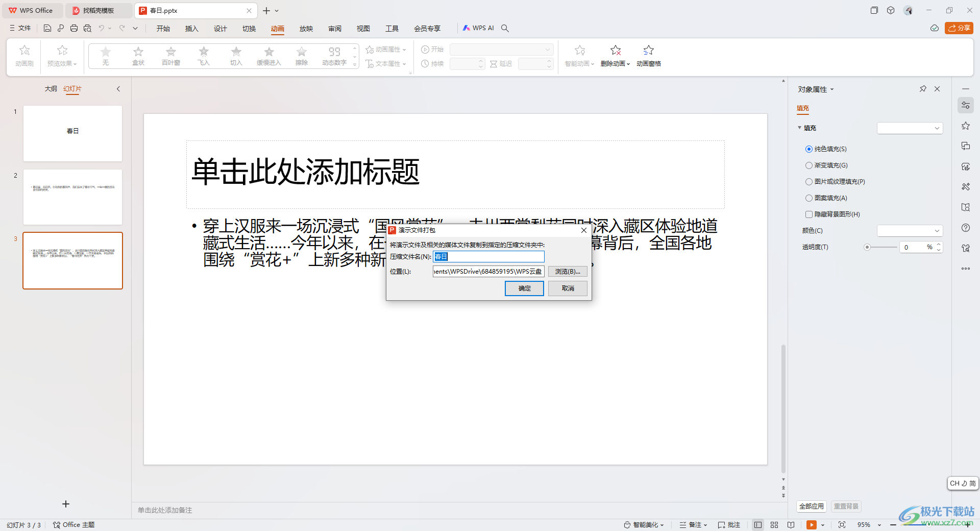The width and height of the screenshot is (980, 531).
Task: Click the 动画窗格 animation pane icon
Action: [x=648, y=51]
